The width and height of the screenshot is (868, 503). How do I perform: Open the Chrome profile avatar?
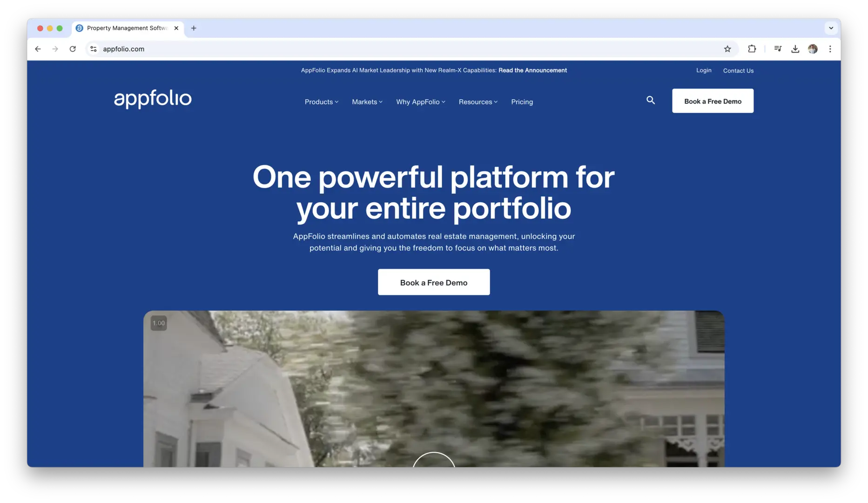coord(813,49)
